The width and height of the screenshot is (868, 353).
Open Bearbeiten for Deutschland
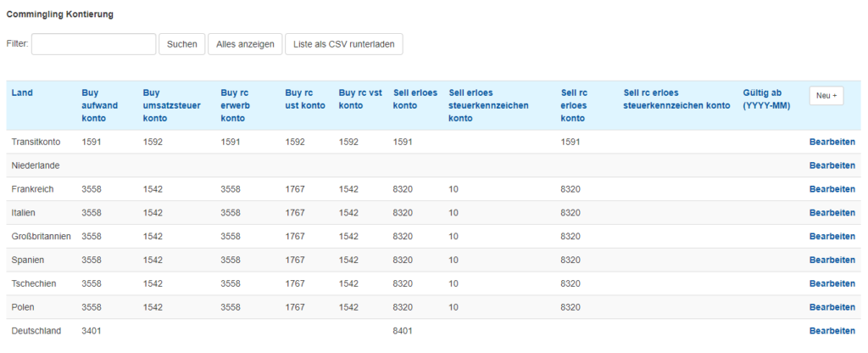[x=832, y=331]
